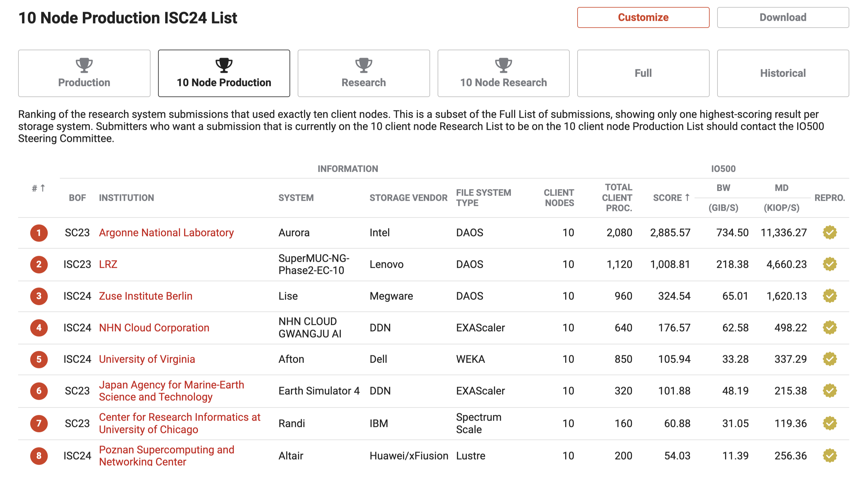
Task: Open the LRZ institution link
Action: coord(108,264)
